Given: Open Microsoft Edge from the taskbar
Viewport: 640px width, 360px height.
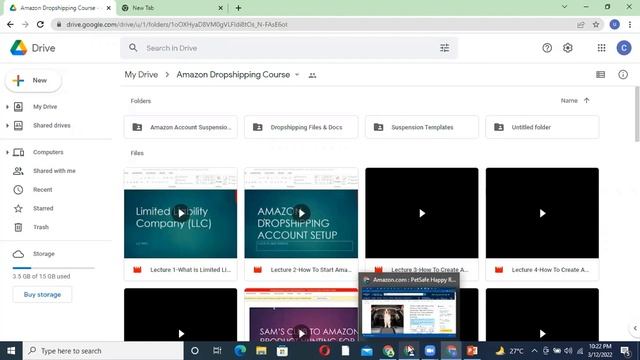Looking at the screenshot, I should (x=240, y=351).
